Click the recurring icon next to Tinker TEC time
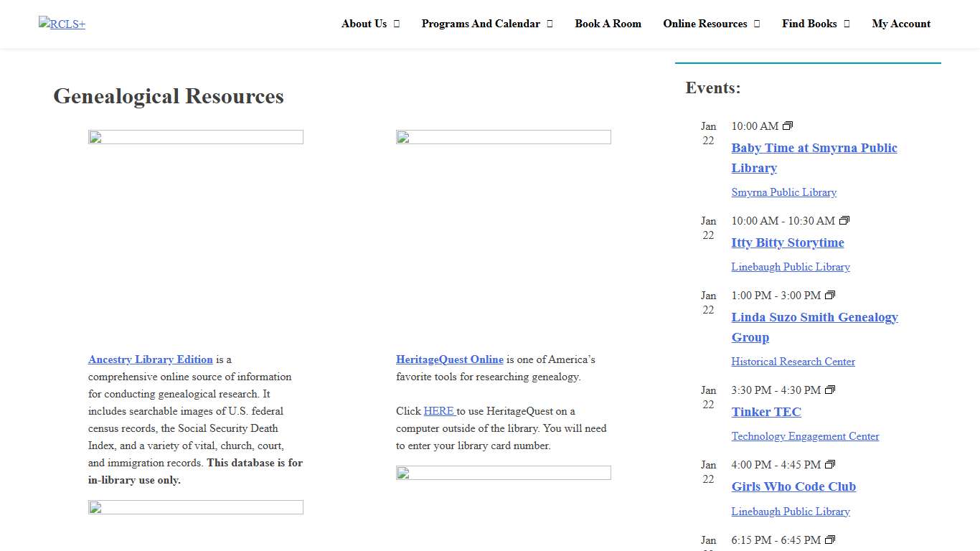This screenshot has width=980, height=551. pyautogui.click(x=830, y=390)
